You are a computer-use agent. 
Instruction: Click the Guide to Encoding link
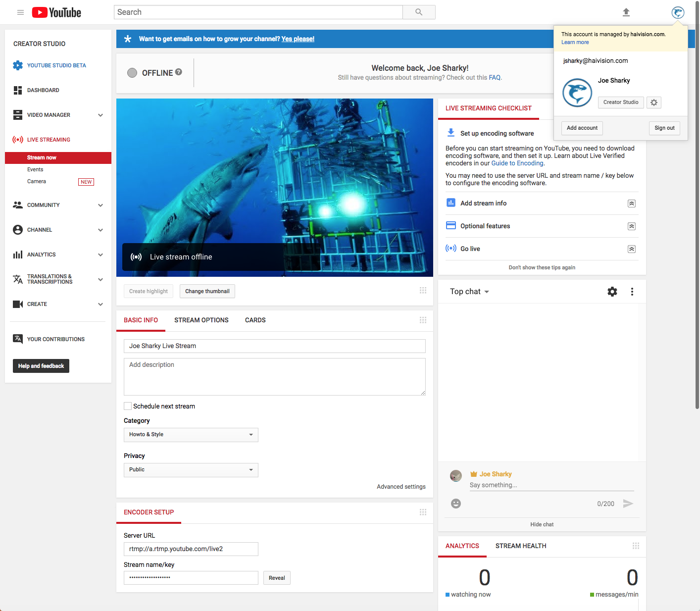(x=517, y=163)
